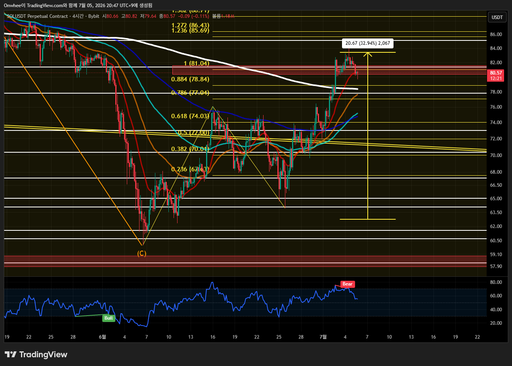Viewport: 512px width, 366px height.
Task: Click the TradingView logo at bottom left
Action: click(x=36, y=354)
